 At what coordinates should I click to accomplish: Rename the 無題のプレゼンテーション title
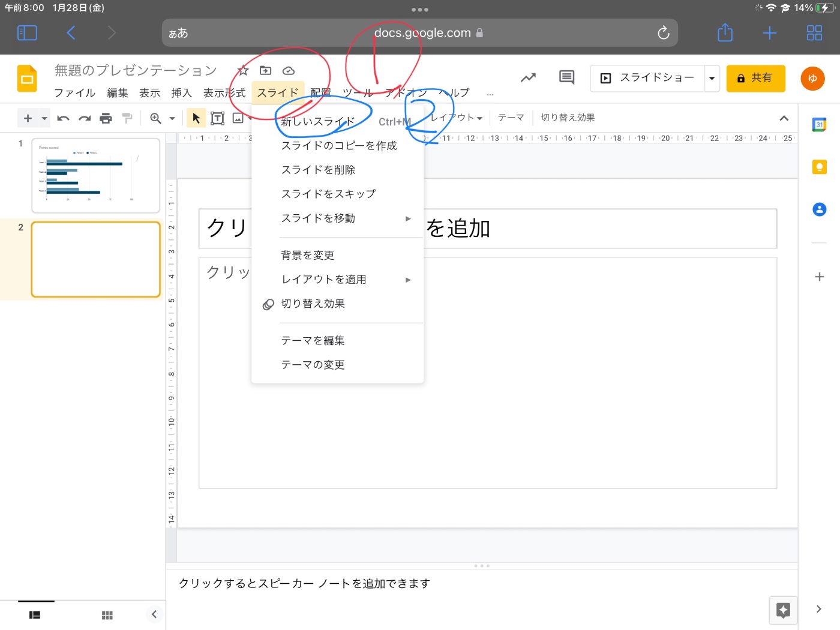(x=136, y=71)
